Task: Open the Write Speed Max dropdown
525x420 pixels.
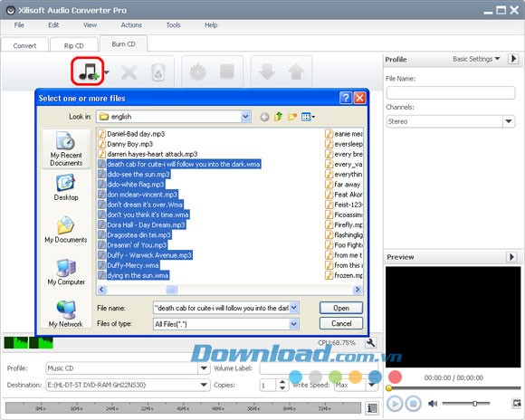Action: click(x=371, y=385)
